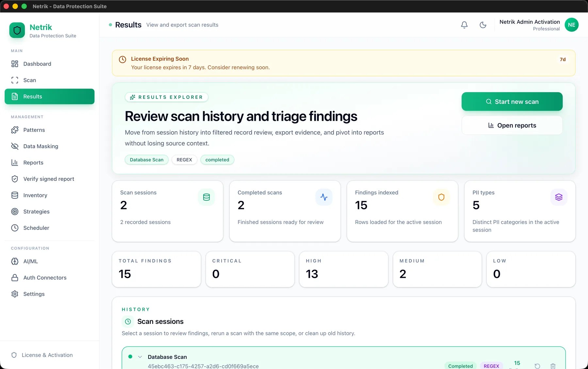The height and width of the screenshot is (369, 588).
Task: Start a new scan
Action: pyautogui.click(x=512, y=102)
